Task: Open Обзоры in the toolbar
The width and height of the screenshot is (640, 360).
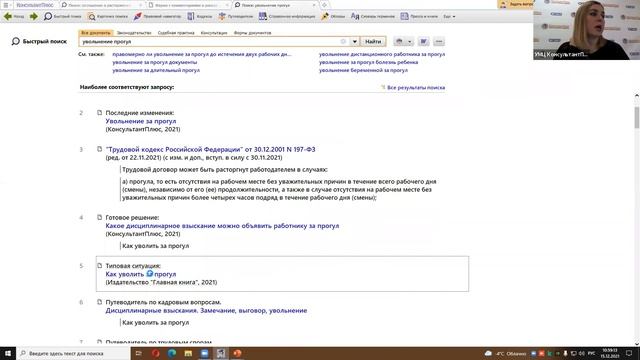Action: pyautogui.click(x=333, y=16)
